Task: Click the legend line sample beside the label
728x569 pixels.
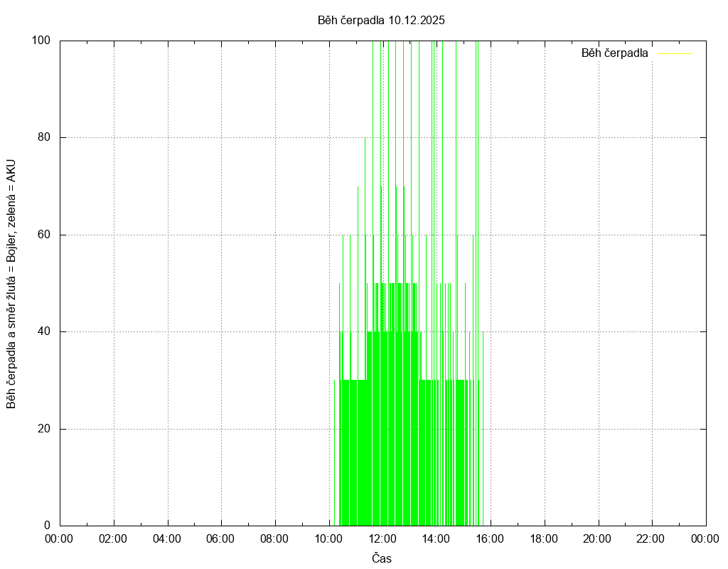Action: click(675, 53)
